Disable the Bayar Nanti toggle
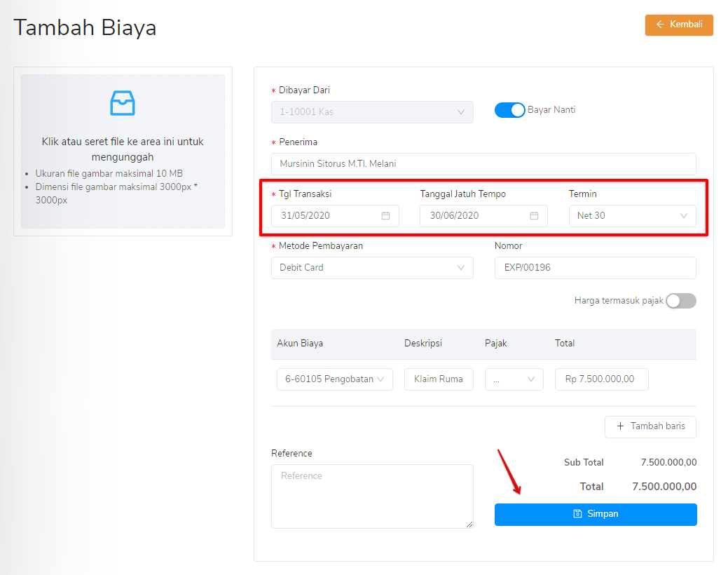 tap(509, 109)
